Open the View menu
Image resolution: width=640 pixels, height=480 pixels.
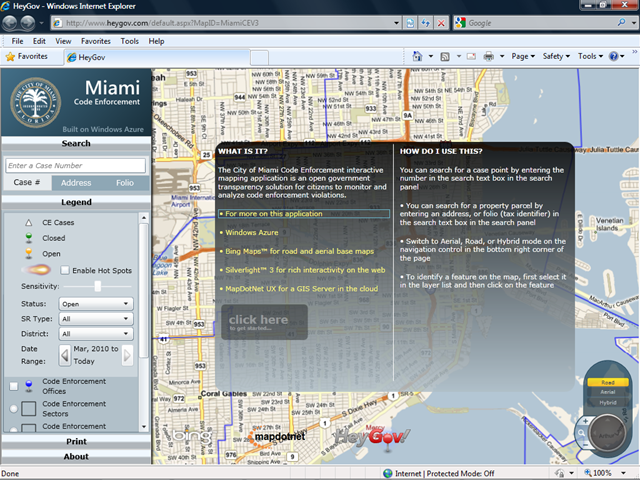pos(63,41)
